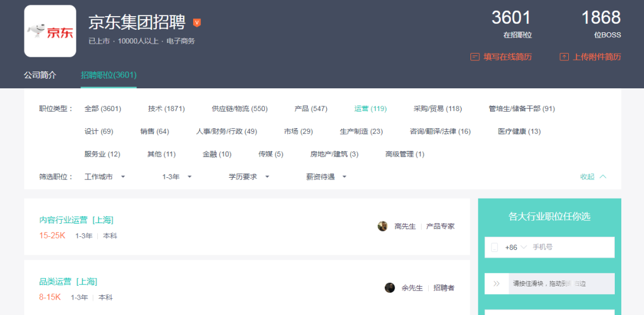Open the 薪资待遇 dropdown

[x=326, y=177]
